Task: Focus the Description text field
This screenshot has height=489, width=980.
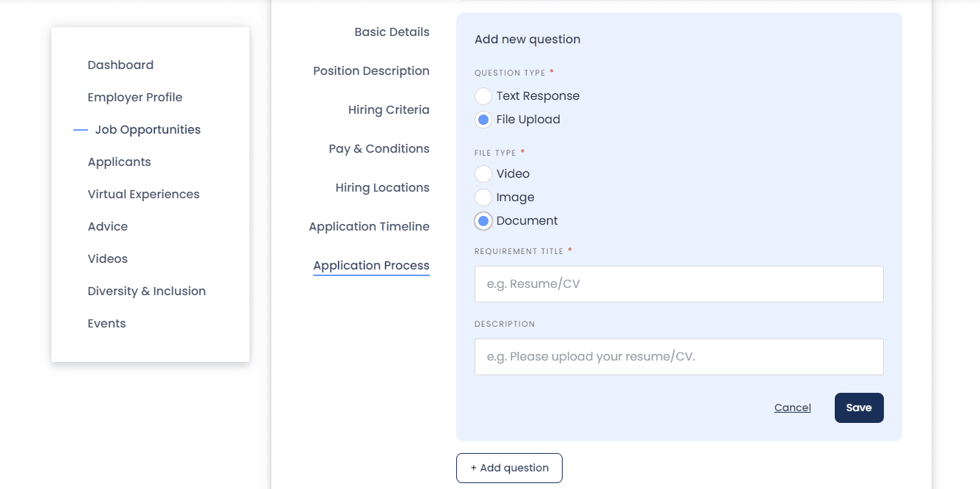Action: point(679,357)
